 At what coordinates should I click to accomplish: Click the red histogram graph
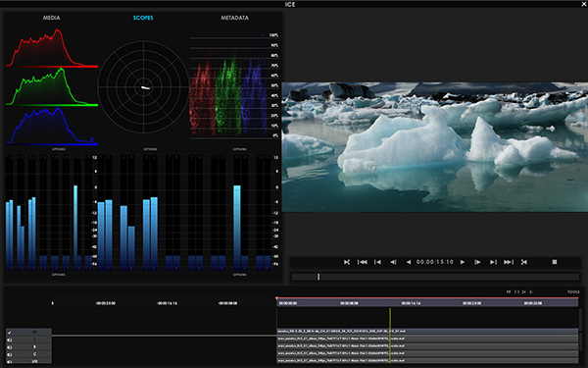(52, 48)
